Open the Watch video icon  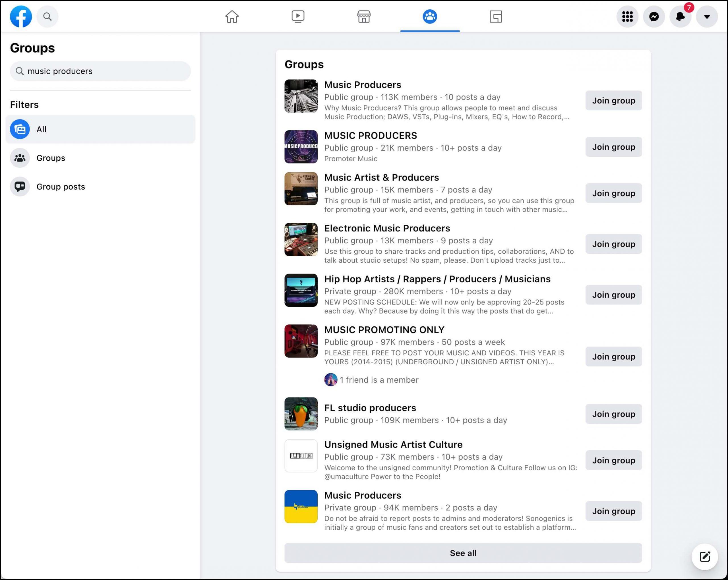click(297, 16)
